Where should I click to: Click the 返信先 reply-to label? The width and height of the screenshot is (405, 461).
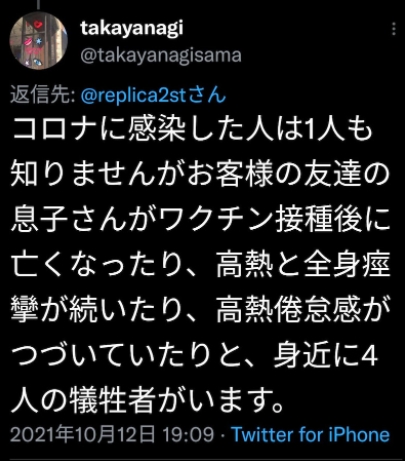click(x=43, y=95)
